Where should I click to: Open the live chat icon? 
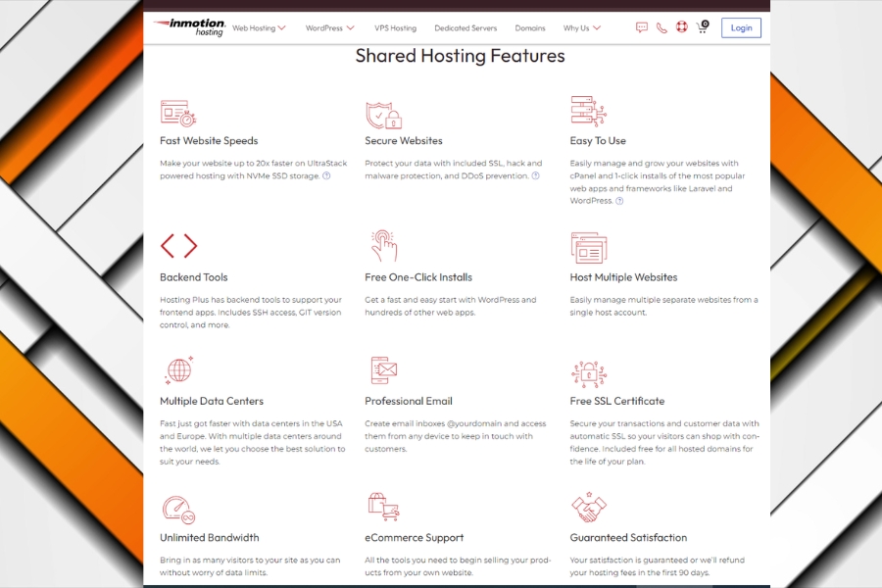pos(642,27)
